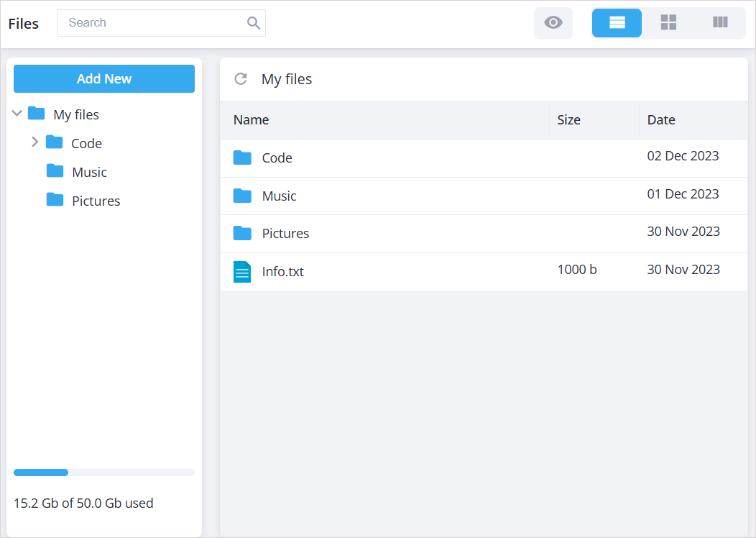This screenshot has height=538, width=756.
Task: Click the Info.txt document icon
Action: (x=242, y=272)
